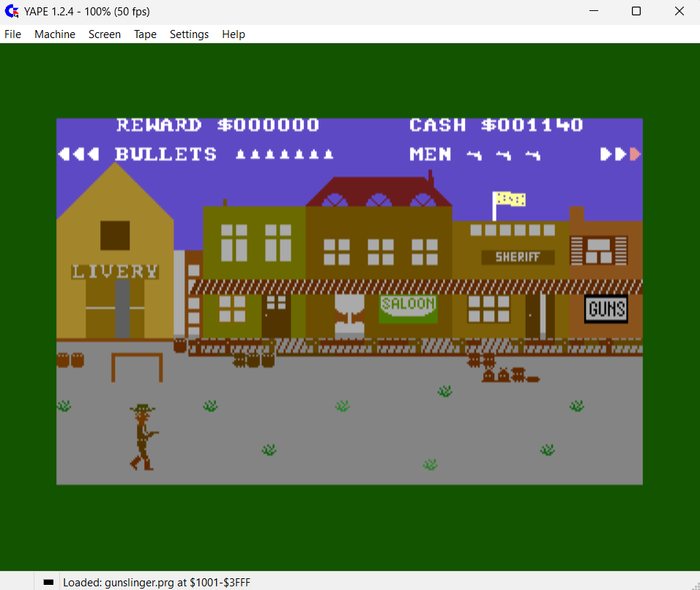Click the yellow flag above sheriff office

click(x=510, y=199)
